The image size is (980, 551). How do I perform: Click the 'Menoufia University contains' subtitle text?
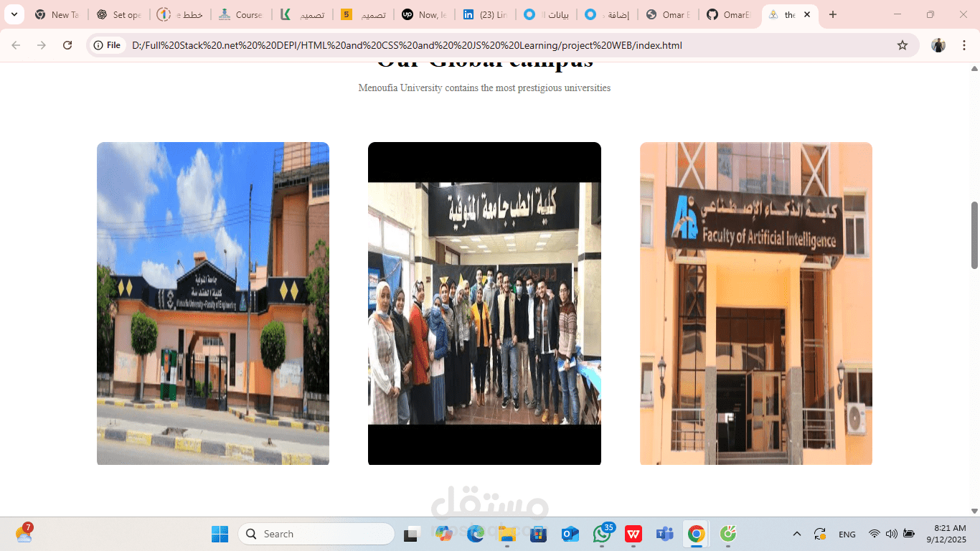(x=484, y=88)
